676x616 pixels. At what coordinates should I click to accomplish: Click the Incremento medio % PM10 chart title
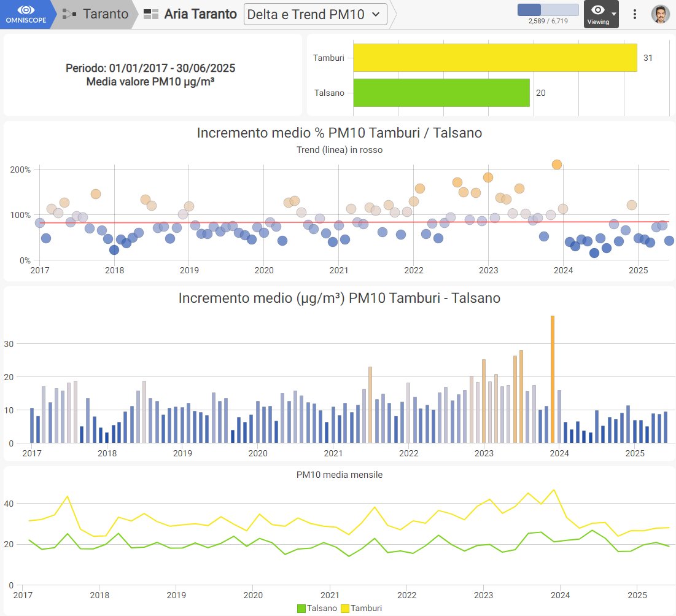340,133
